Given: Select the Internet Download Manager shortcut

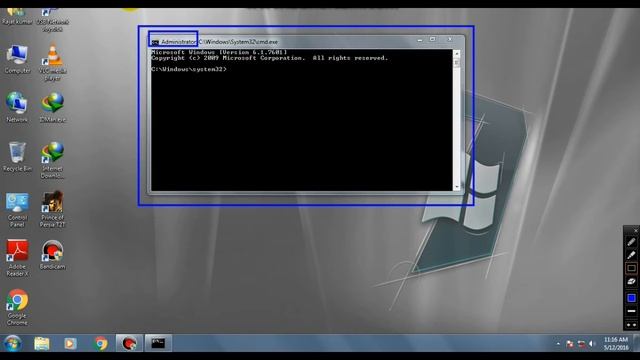Looking at the screenshot, I should 52,160.
